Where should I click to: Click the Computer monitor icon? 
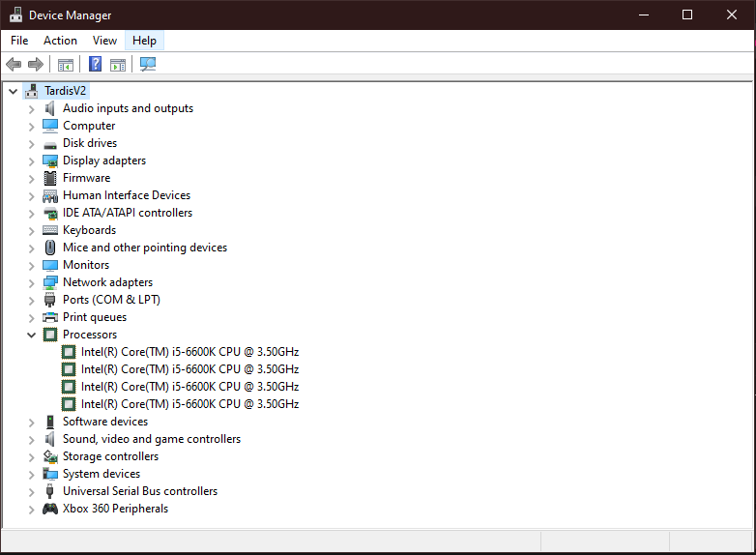pyautogui.click(x=50, y=126)
